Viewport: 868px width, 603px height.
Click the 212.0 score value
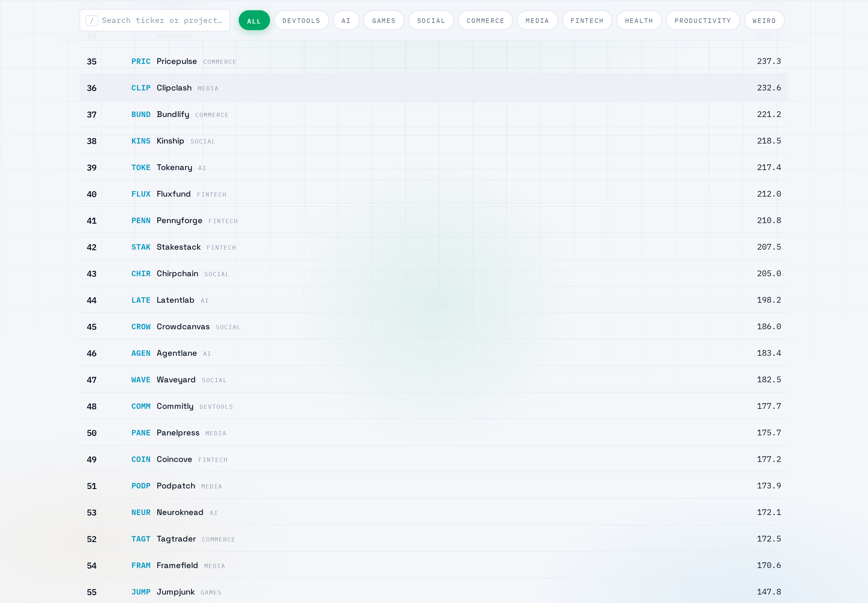click(x=769, y=194)
